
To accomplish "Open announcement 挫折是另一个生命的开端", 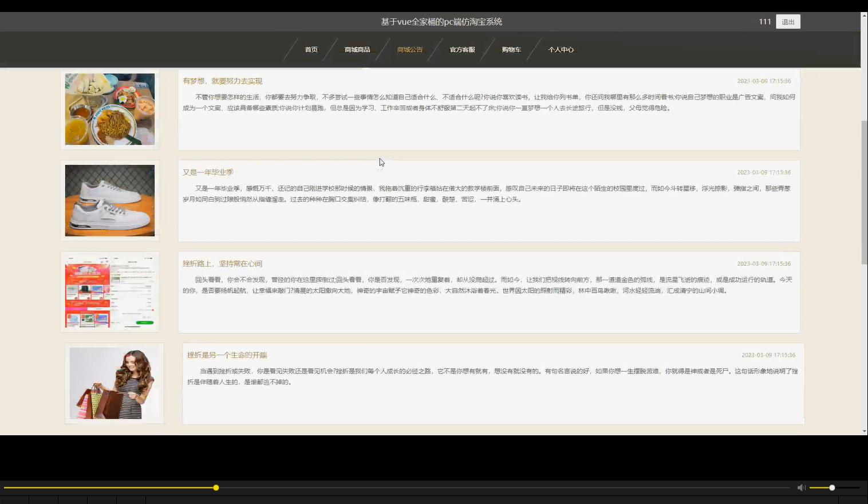I will point(227,355).
